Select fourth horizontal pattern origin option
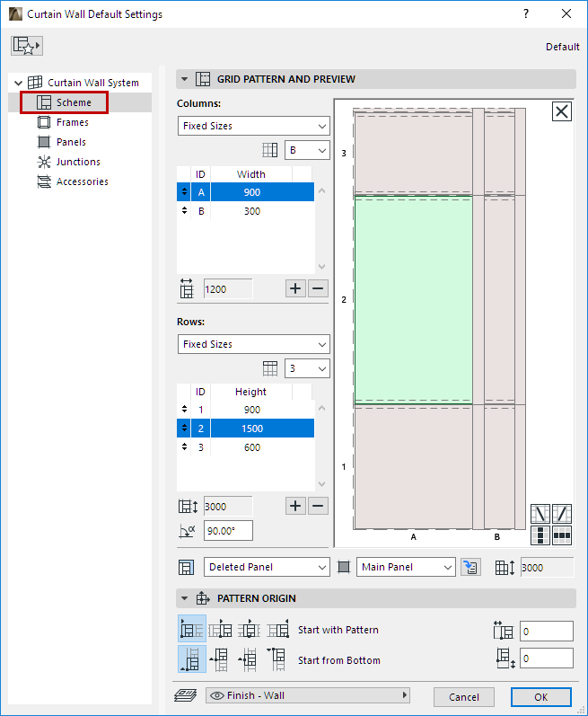Viewport: 588px width, 716px height. click(278, 629)
